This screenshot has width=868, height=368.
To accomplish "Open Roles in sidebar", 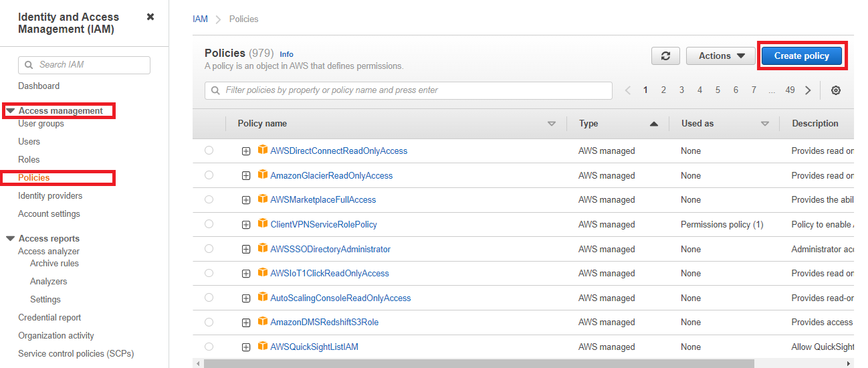I will [29, 159].
